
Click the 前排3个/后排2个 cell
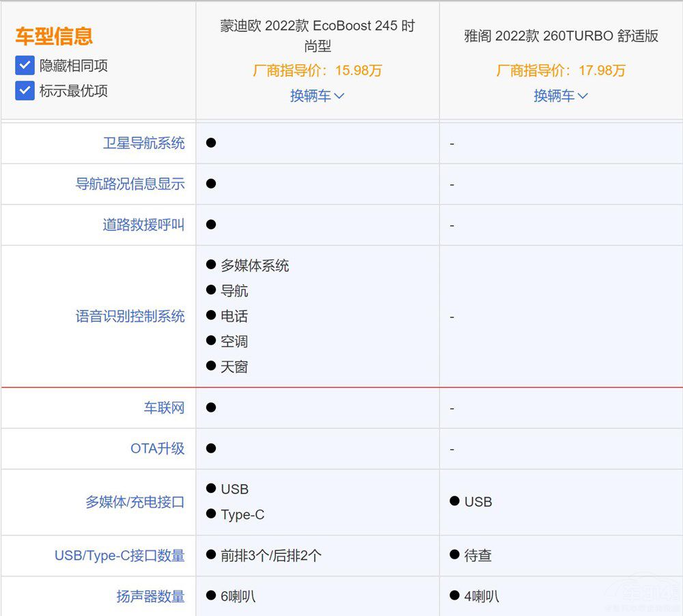click(270, 556)
